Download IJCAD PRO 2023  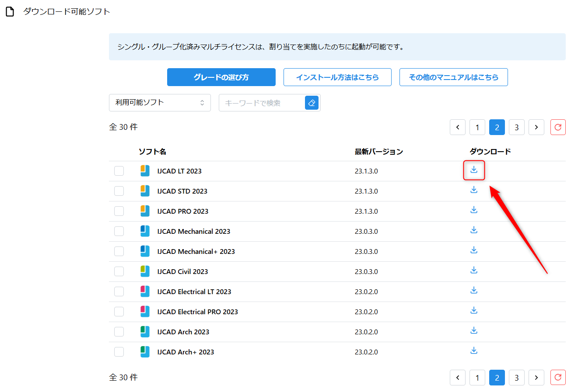pos(474,210)
